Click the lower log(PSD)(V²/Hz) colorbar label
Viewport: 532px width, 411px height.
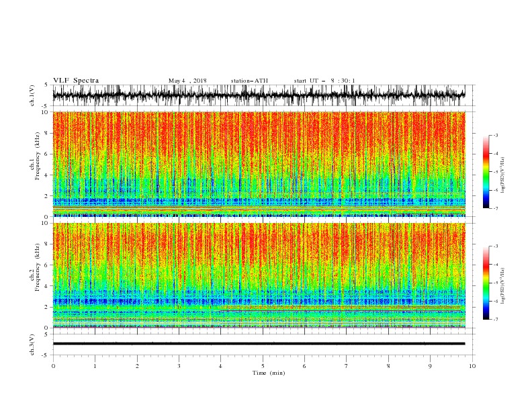tap(503, 286)
